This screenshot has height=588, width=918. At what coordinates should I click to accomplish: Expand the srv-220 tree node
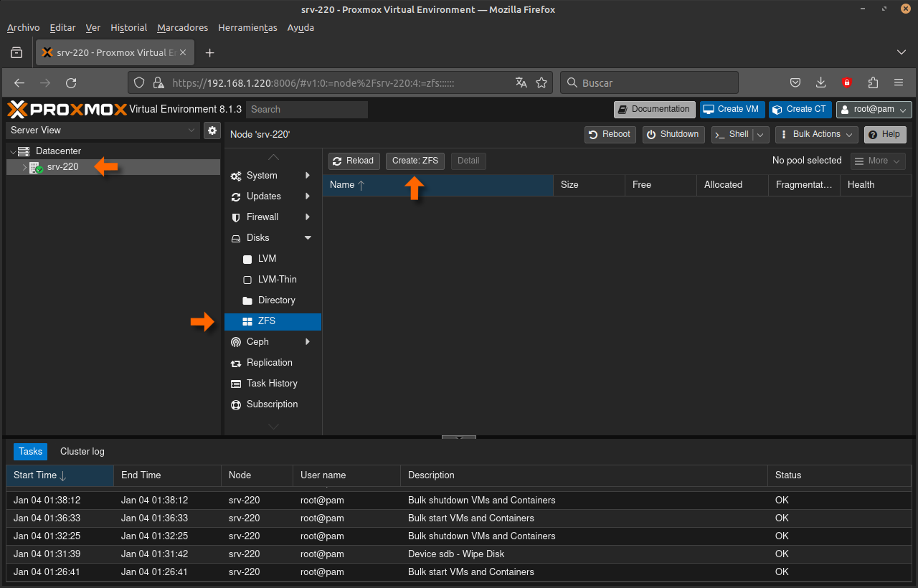click(24, 167)
